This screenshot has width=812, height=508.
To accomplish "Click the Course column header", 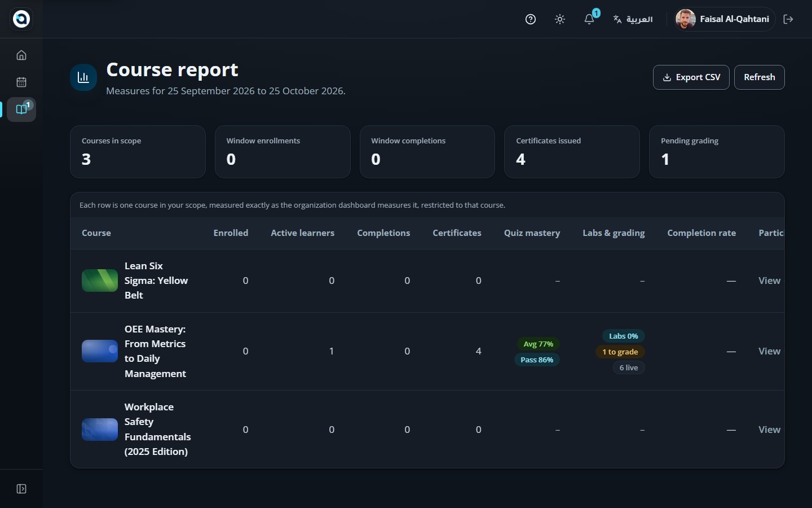I will click(96, 233).
